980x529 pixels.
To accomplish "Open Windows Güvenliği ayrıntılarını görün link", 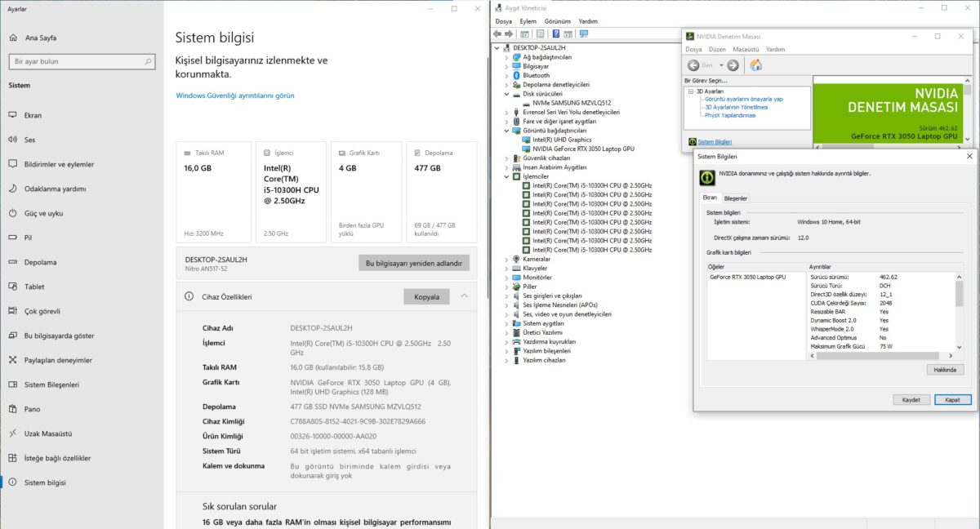I will (235, 96).
